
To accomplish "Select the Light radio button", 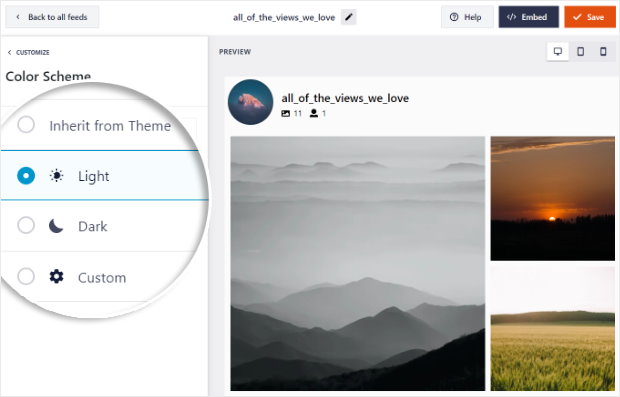I will point(26,176).
